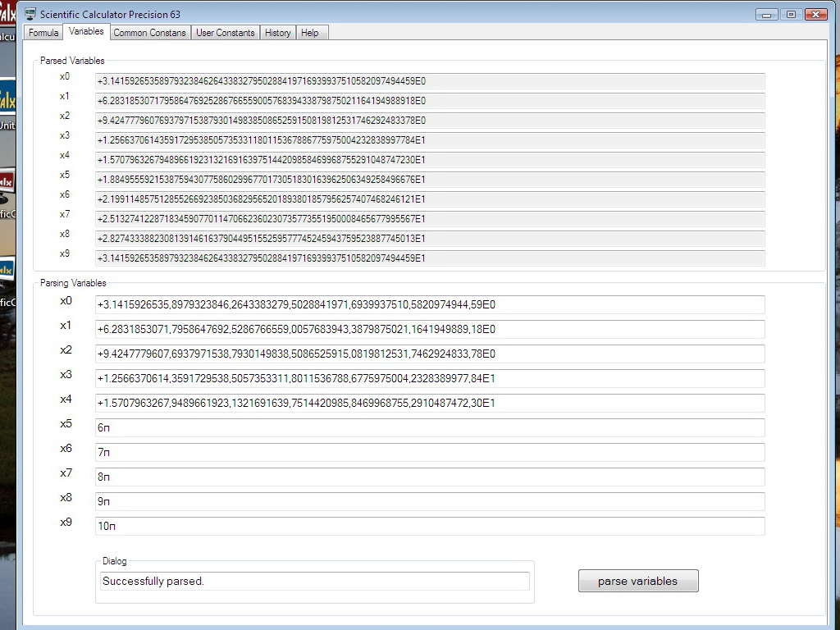Click the x7 input containing 8π
This screenshot has height=630, width=840.
pyautogui.click(x=430, y=477)
